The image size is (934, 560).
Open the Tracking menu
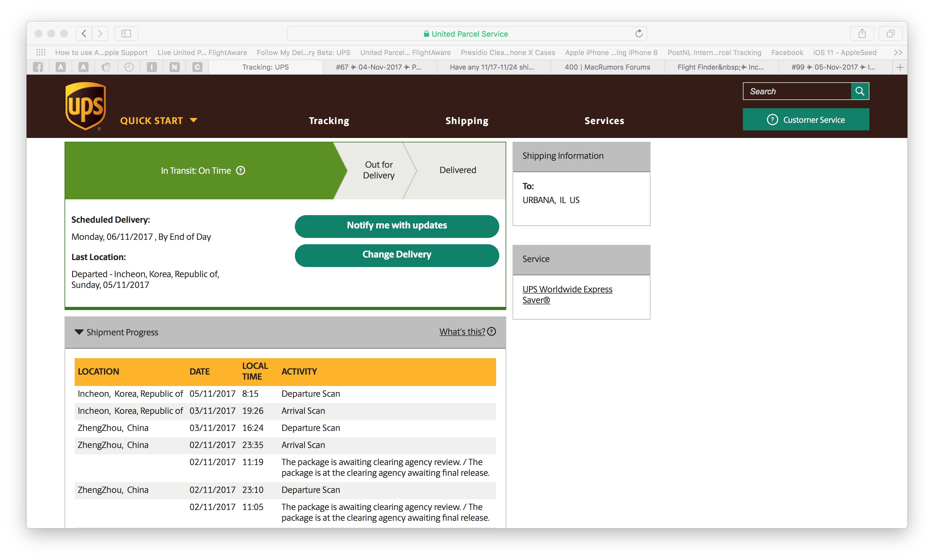click(329, 121)
